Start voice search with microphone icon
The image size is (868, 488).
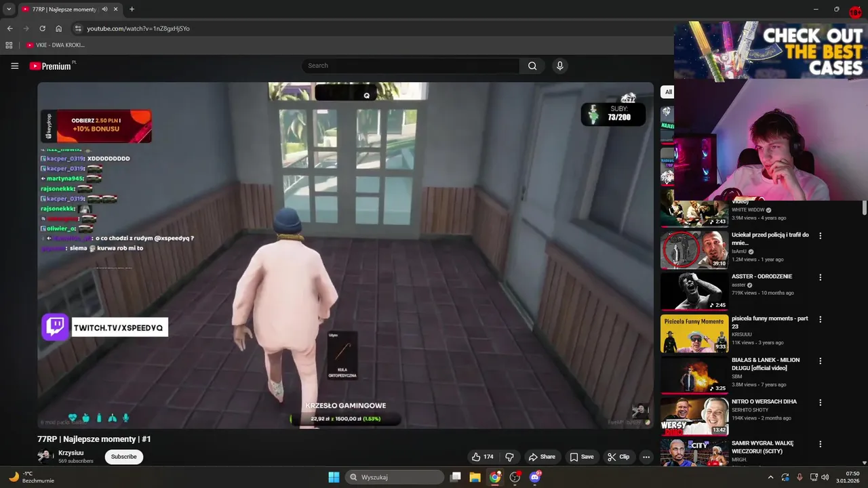(x=559, y=66)
